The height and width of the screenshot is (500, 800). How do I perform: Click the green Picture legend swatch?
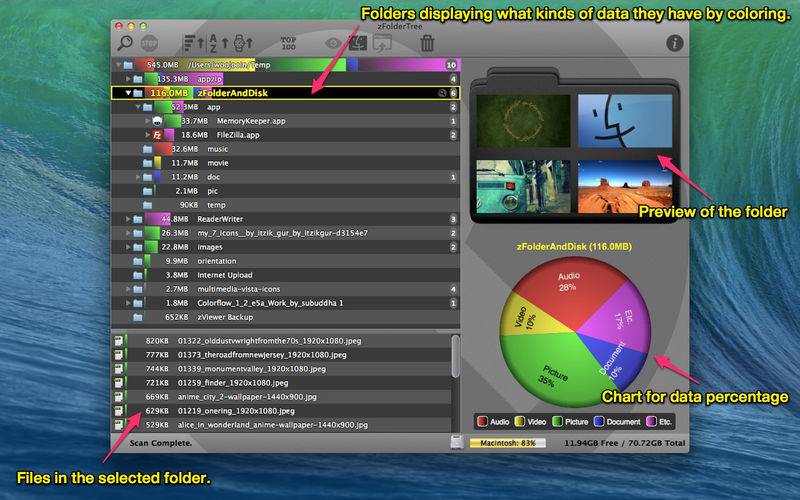coord(558,421)
